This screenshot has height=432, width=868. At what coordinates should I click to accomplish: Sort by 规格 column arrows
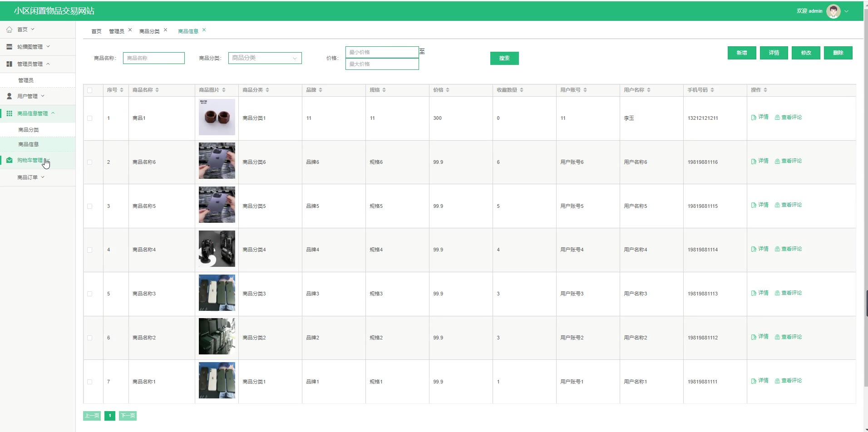click(384, 90)
